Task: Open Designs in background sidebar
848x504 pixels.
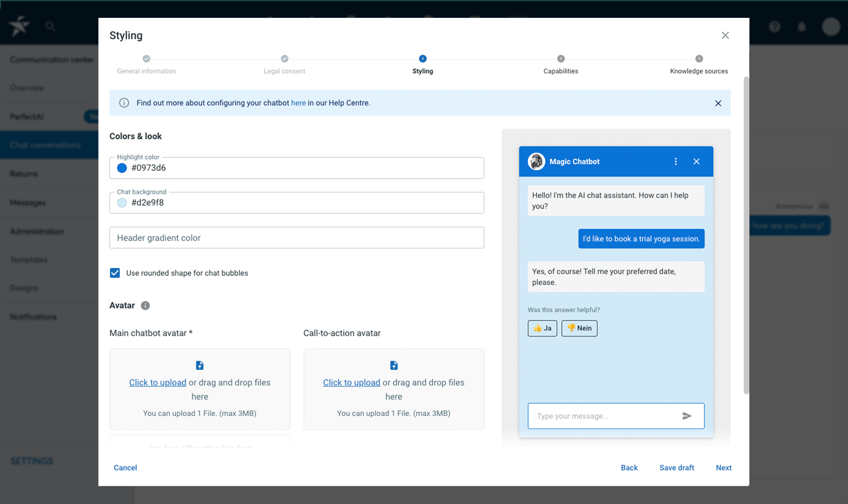Action: 24,288
